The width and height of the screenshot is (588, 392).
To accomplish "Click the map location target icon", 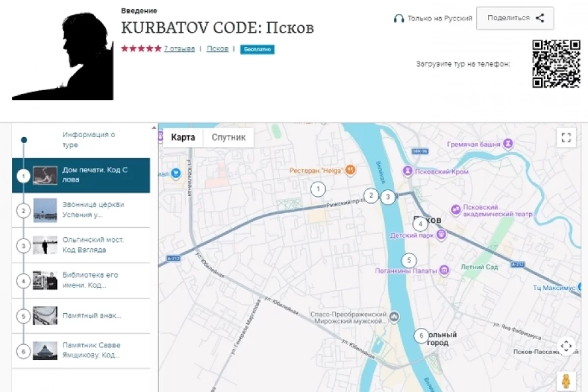I will pyautogui.click(x=566, y=346).
